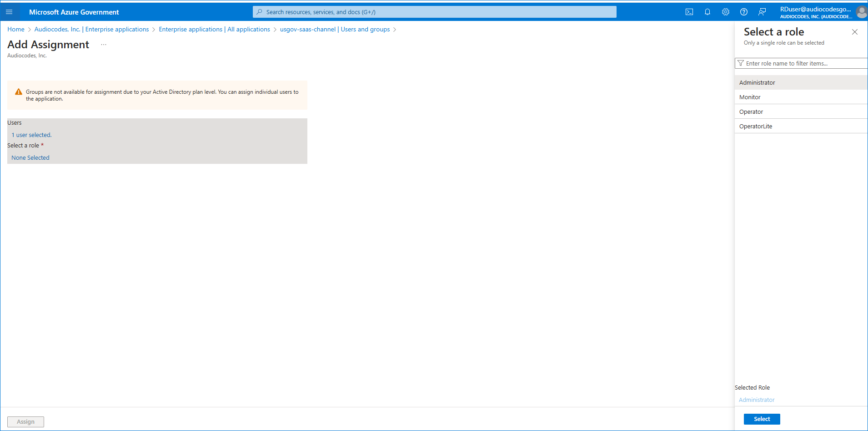Click the filter funnel icon
868x431 pixels.
[741, 63]
